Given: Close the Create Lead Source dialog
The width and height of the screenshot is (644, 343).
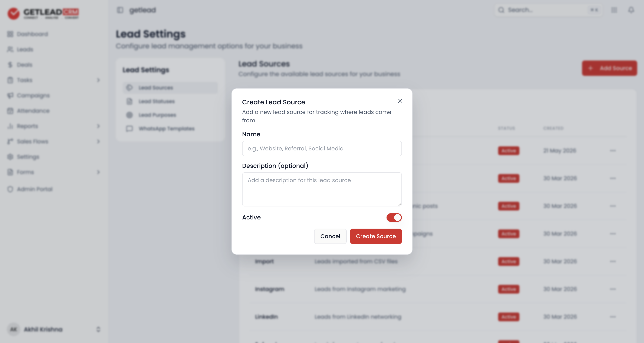Looking at the screenshot, I should pyautogui.click(x=400, y=101).
